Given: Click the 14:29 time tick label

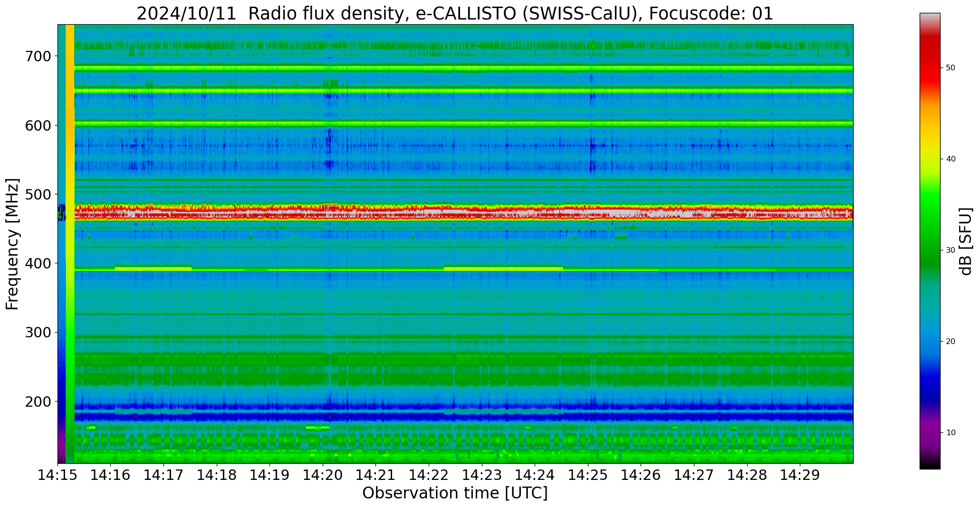Looking at the screenshot, I should click(800, 475).
